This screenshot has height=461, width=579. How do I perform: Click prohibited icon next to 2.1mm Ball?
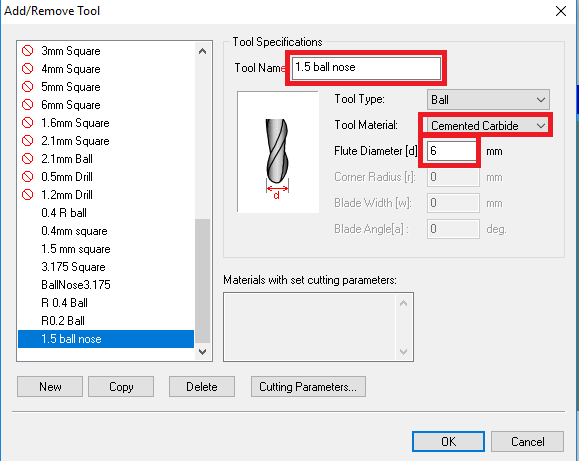pyautogui.click(x=28, y=158)
